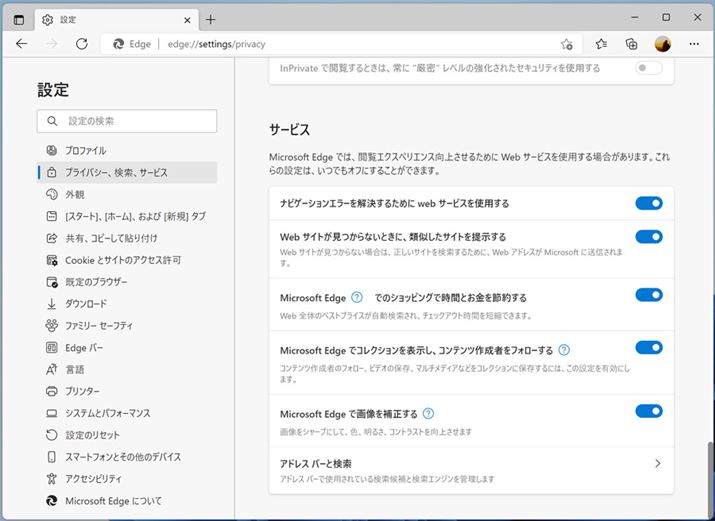
Task: Open Cookie とサイトのアクセス許可 section
Action: click(123, 260)
